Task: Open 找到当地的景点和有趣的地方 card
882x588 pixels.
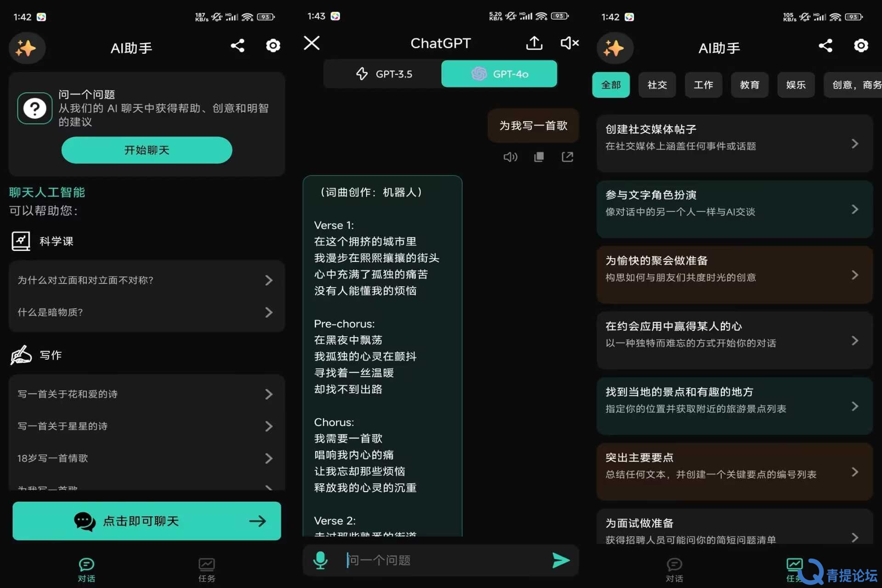Action: (x=735, y=407)
